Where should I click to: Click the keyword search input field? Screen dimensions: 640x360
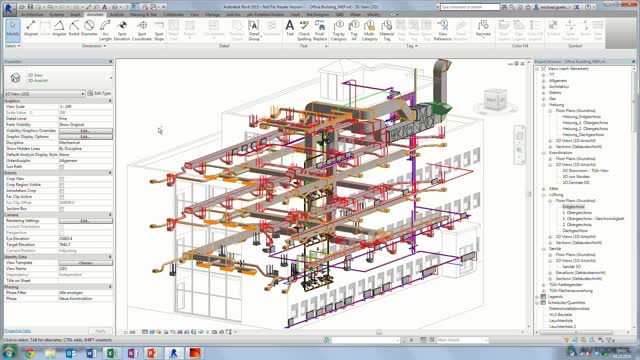click(470, 7)
